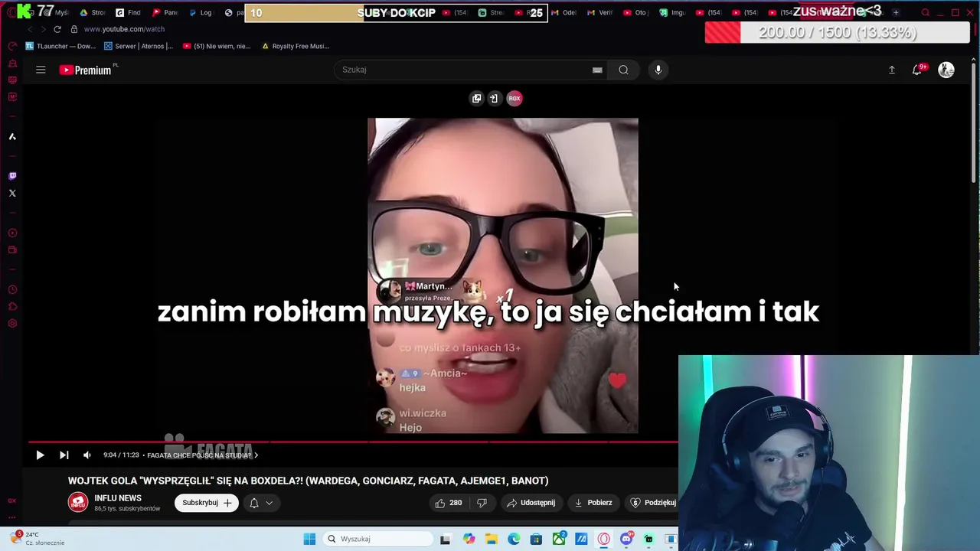The image size is (980, 551).
Task: Open File Explorer from the taskbar
Action: [x=492, y=539]
